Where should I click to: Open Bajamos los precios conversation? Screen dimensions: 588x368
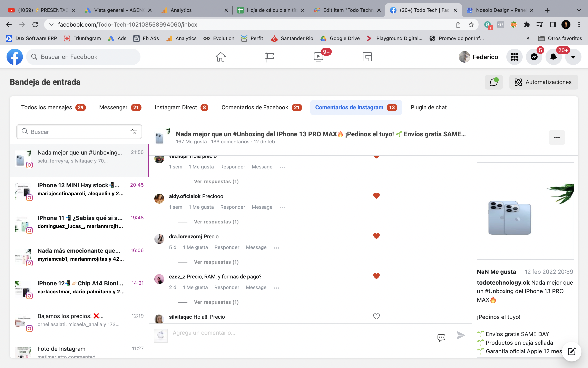79,324
